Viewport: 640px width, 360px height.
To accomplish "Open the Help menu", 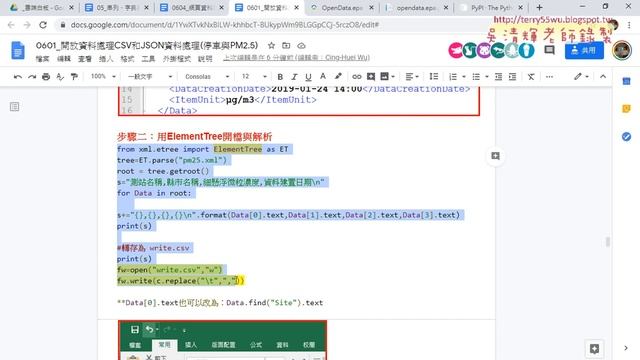I will (205, 59).
